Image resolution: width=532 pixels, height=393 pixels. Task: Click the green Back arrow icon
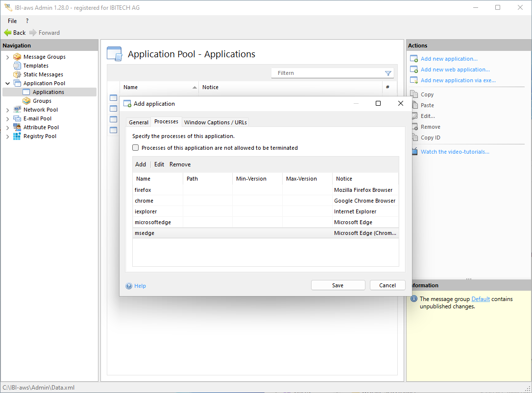[7, 33]
